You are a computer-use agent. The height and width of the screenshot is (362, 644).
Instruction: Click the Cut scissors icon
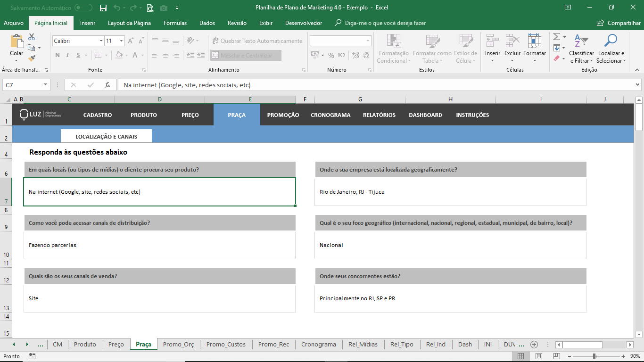32,37
